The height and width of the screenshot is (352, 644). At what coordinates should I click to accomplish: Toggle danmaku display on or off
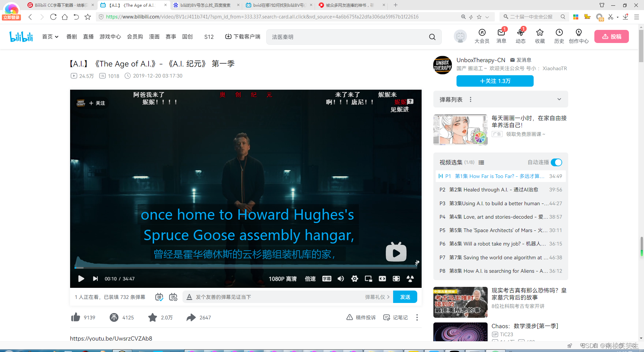159,297
